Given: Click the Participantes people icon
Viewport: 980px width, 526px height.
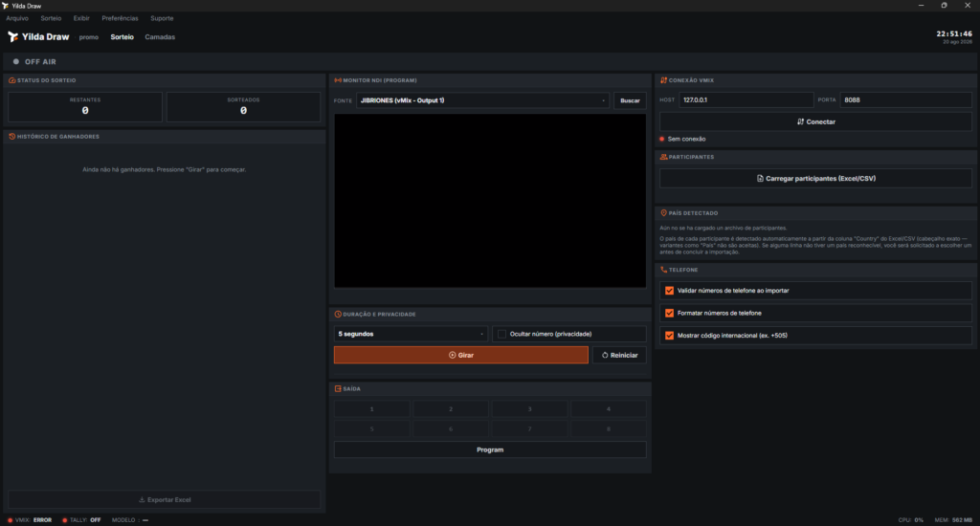Looking at the screenshot, I should pyautogui.click(x=664, y=157).
